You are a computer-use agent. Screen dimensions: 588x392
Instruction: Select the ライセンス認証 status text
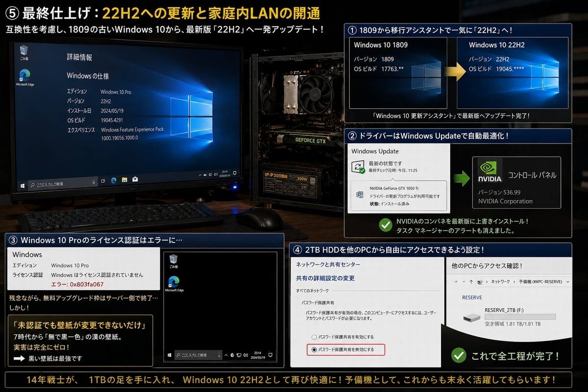point(97,275)
